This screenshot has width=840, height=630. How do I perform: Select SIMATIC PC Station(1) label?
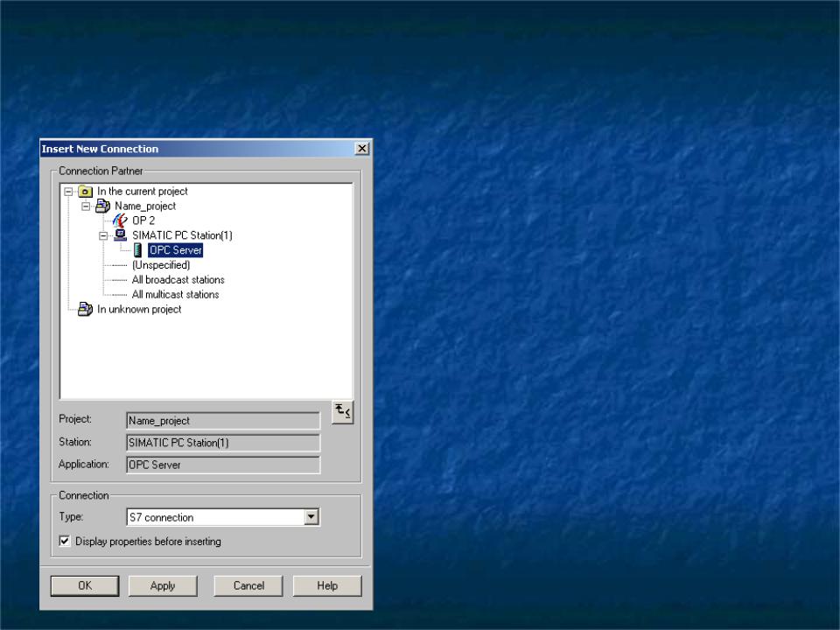point(182,235)
